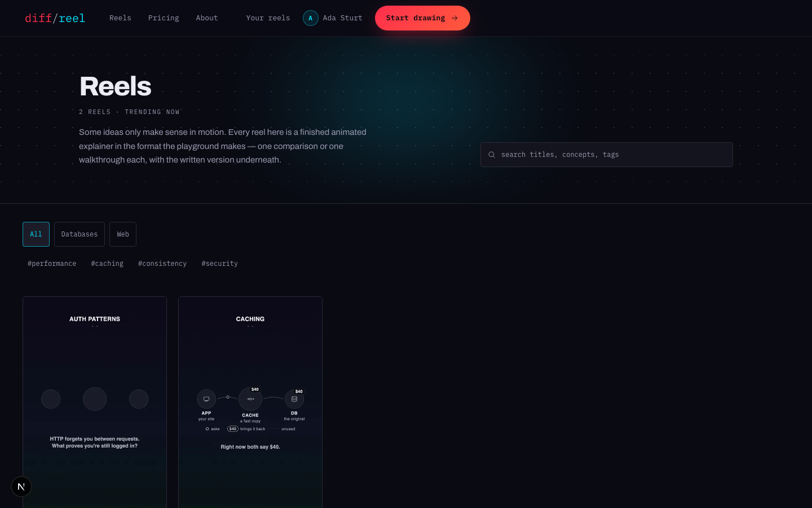Select the #caching tag
This screenshot has width=812, height=508.
tap(107, 264)
